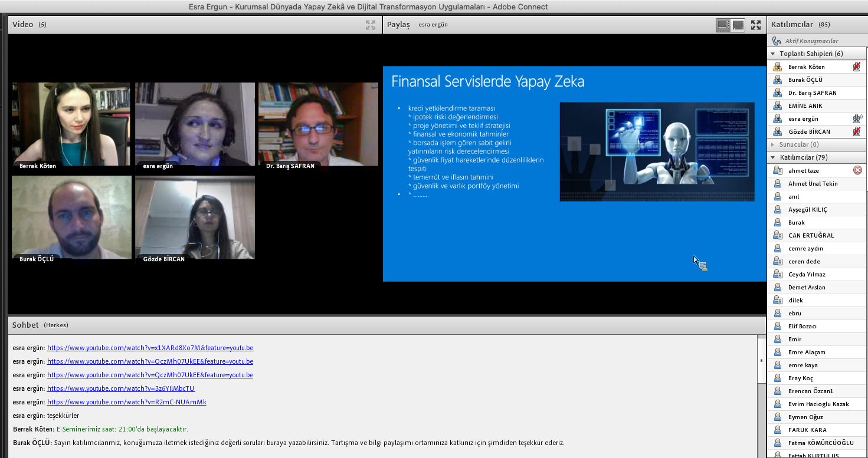868x458 pixels.
Task: Expand the Sunucular group
Action: (774, 144)
